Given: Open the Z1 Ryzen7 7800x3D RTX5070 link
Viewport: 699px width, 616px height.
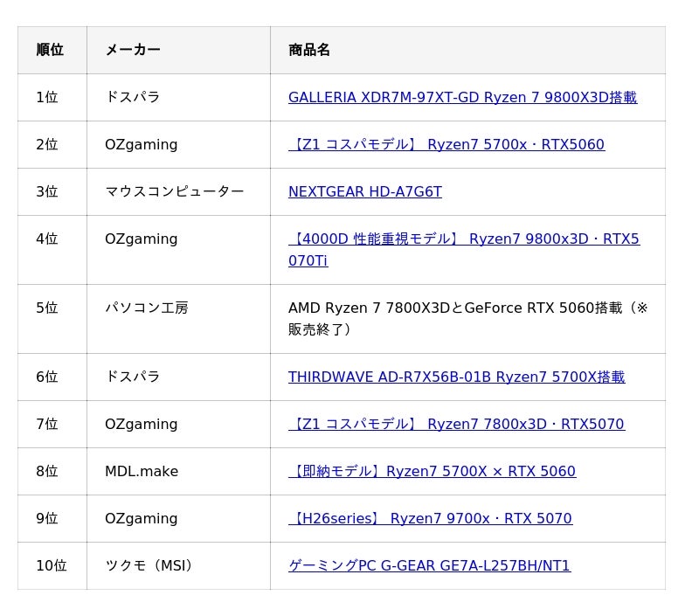Looking at the screenshot, I should [456, 425].
